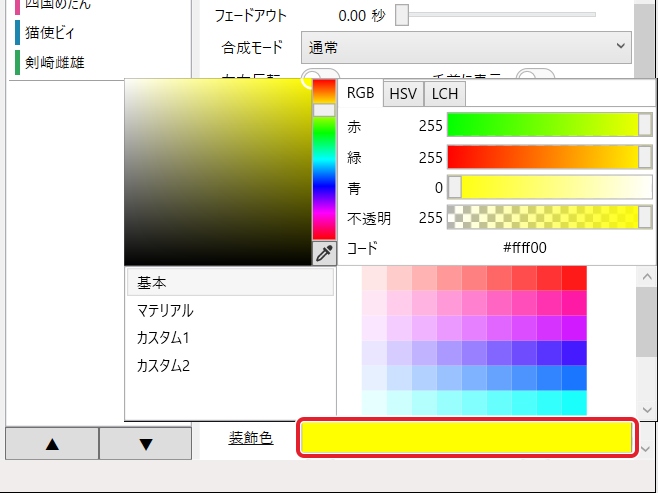Screen dimensions: 658x493
Task: Click the 緑 value 255
Action: click(430, 157)
